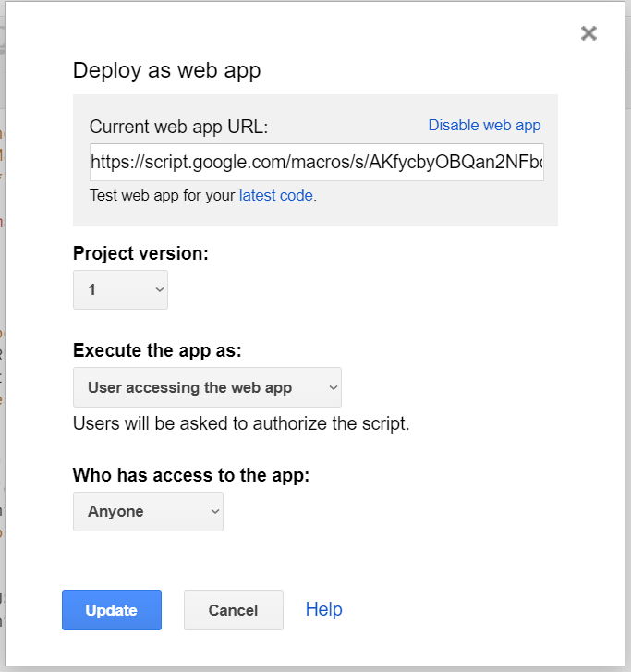
Task: Open the Help link
Action: pos(323,609)
